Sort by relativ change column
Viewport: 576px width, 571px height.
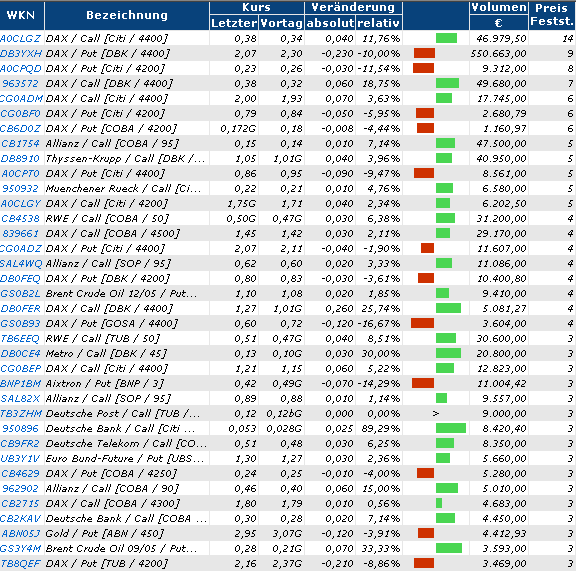tap(378, 23)
